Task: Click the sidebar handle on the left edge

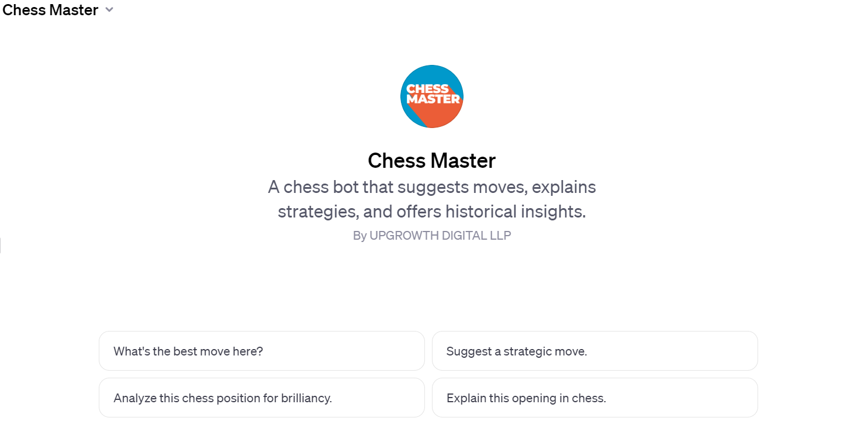Action: coord(1,245)
